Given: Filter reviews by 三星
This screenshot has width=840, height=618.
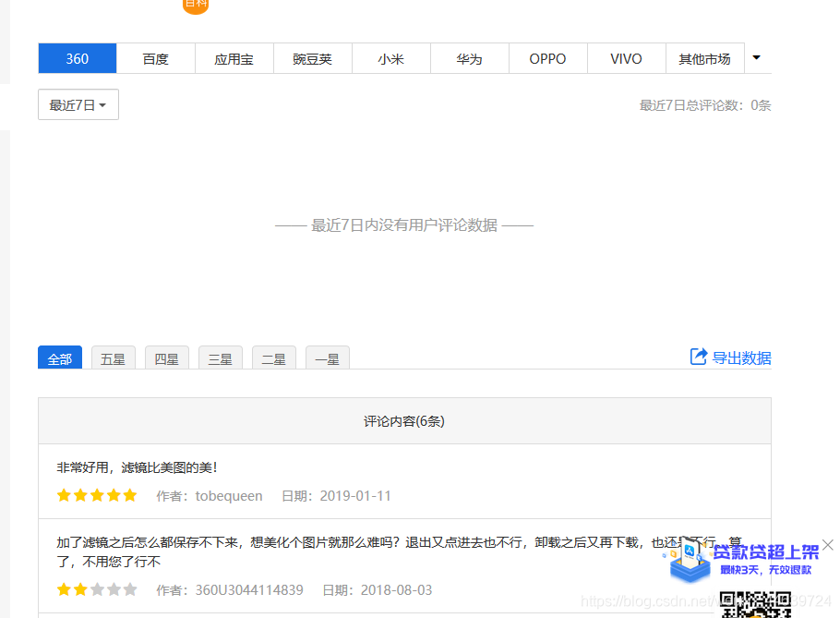Looking at the screenshot, I should 221,358.
